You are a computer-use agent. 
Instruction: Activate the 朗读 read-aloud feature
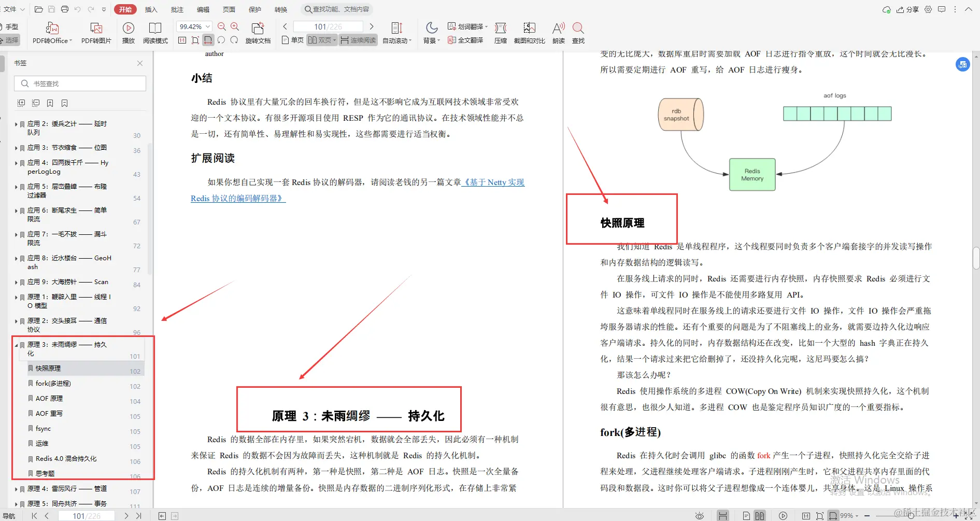pyautogui.click(x=558, y=32)
